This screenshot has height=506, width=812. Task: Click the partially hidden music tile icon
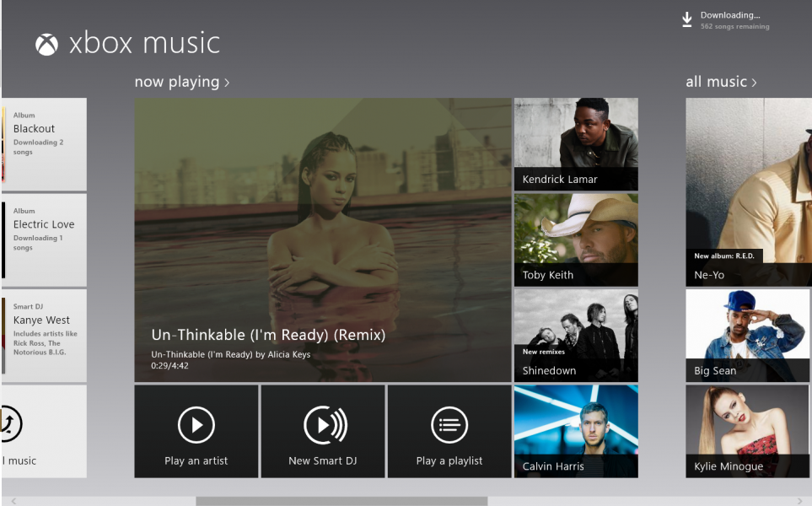pos(10,423)
